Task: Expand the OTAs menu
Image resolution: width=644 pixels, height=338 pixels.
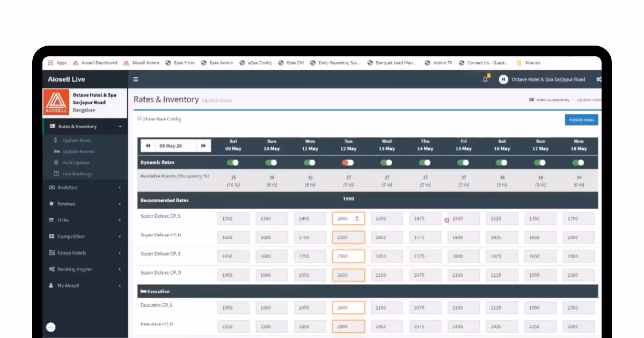Action: [85, 220]
